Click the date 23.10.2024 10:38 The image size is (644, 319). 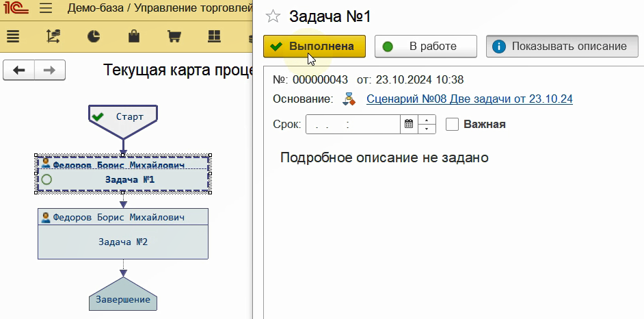[x=419, y=79]
